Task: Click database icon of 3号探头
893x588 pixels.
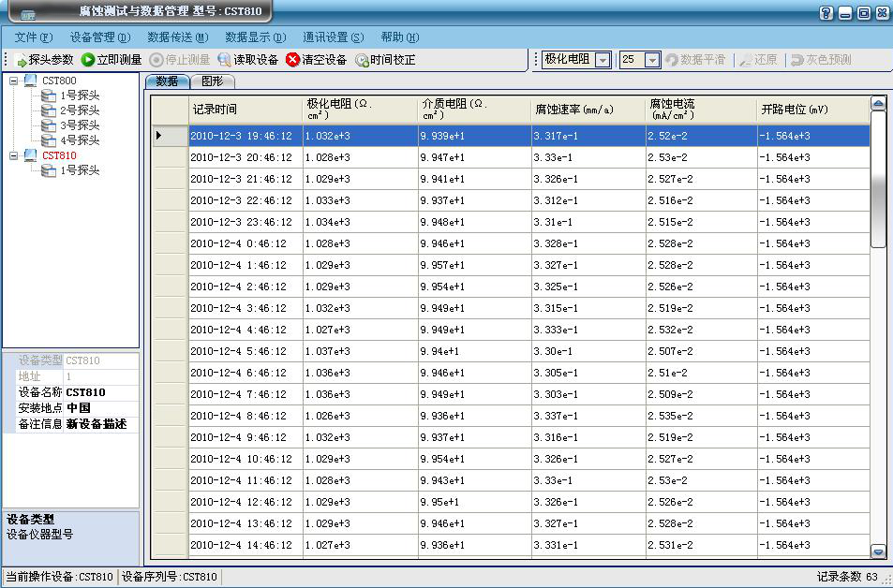Action: point(49,125)
